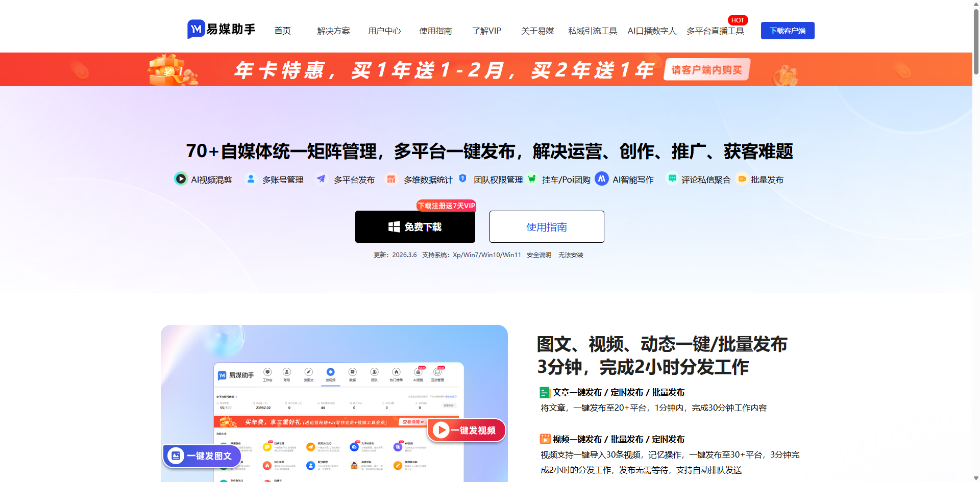This screenshot has height=482, width=980.
Task: Click the 团队权限管理 shield icon
Action: pos(463,179)
